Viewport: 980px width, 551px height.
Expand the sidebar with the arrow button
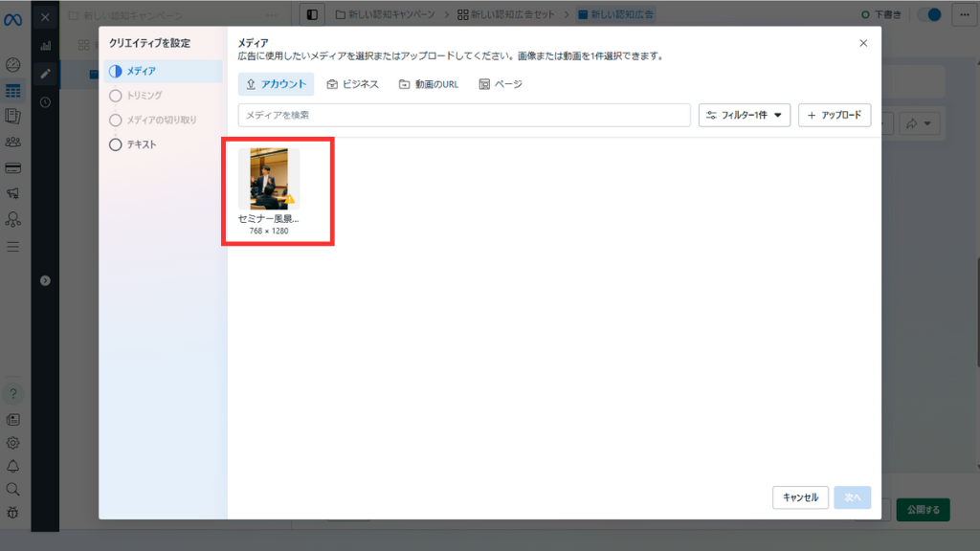pos(45,280)
